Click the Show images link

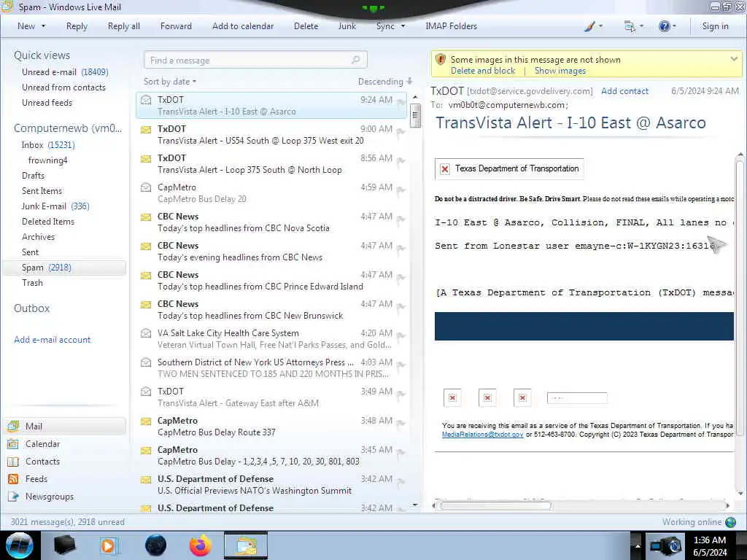560,71
